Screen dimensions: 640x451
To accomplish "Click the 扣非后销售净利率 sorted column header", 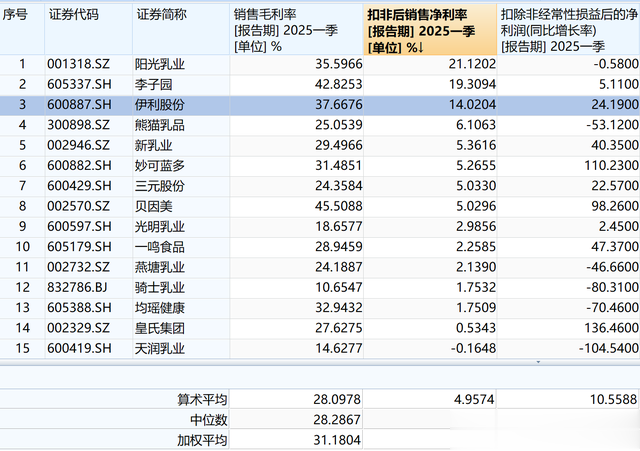I will 430,30.
